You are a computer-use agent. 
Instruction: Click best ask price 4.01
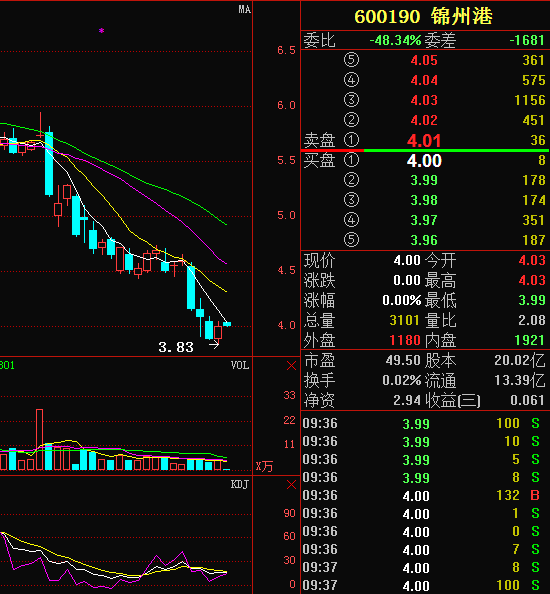tap(424, 141)
